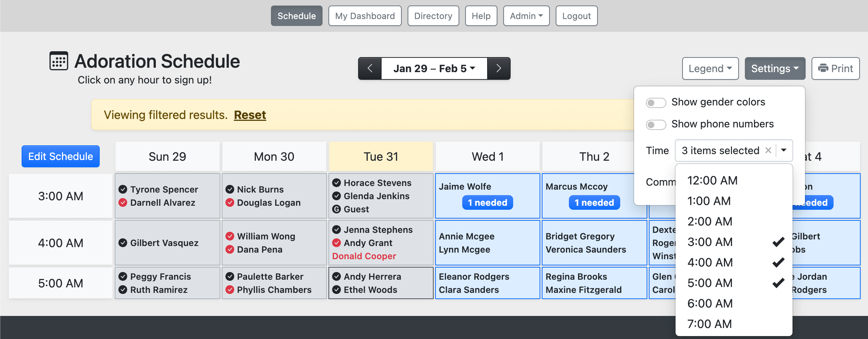The width and height of the screenshot is (868, 339).
Task: Click the printer icon on Print
Action: click(x=823, y=68)
